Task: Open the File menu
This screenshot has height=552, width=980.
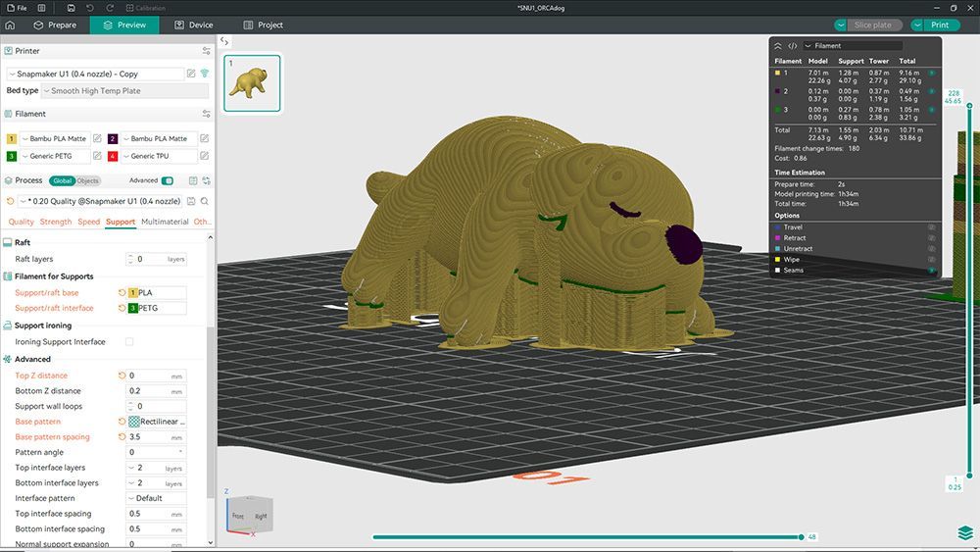Action: pos(17,8)
